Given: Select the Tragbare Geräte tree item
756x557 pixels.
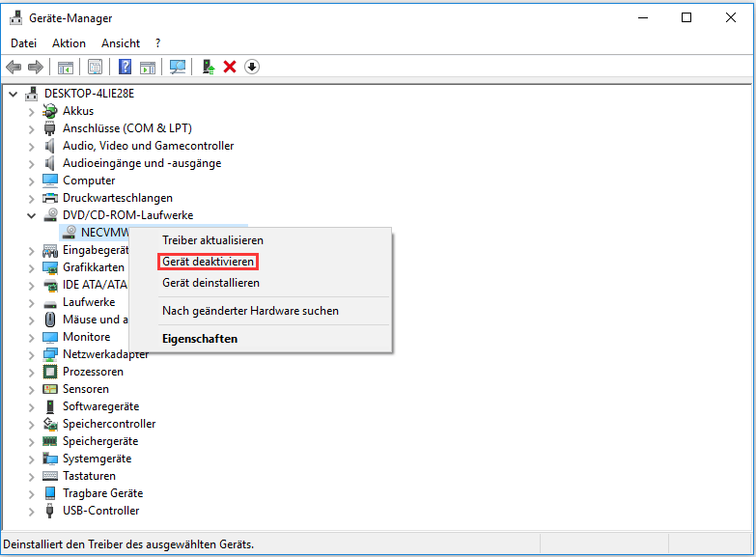Looking at the screenshot, I should coord(102,493).
